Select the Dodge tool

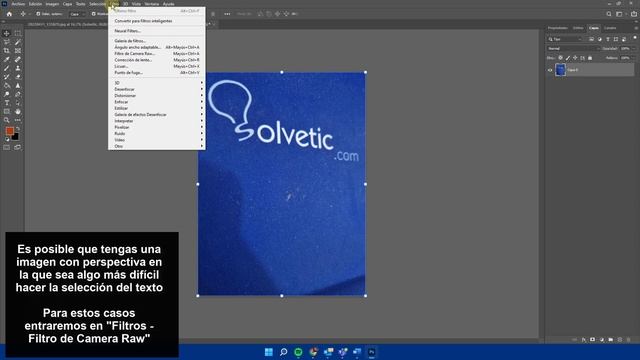pyautogui.click(x=7, y=94)
